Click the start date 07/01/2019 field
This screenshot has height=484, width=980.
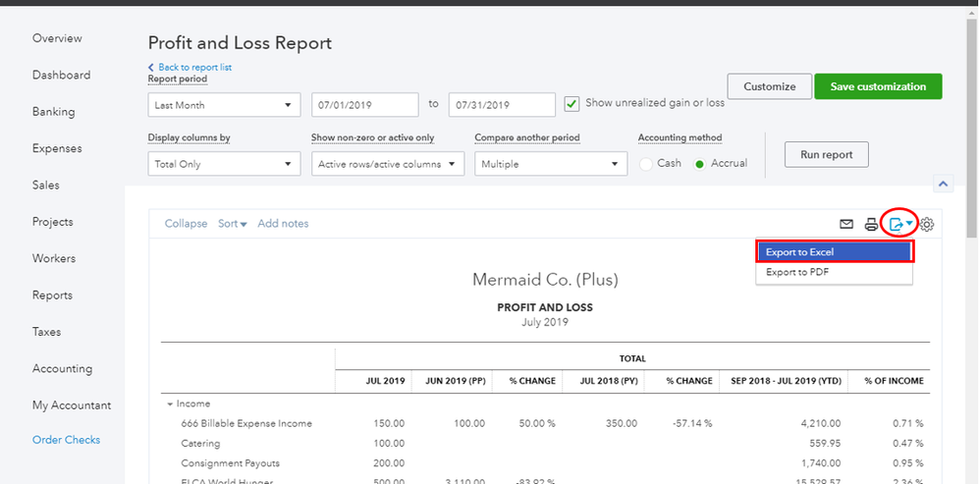point(365,105)
